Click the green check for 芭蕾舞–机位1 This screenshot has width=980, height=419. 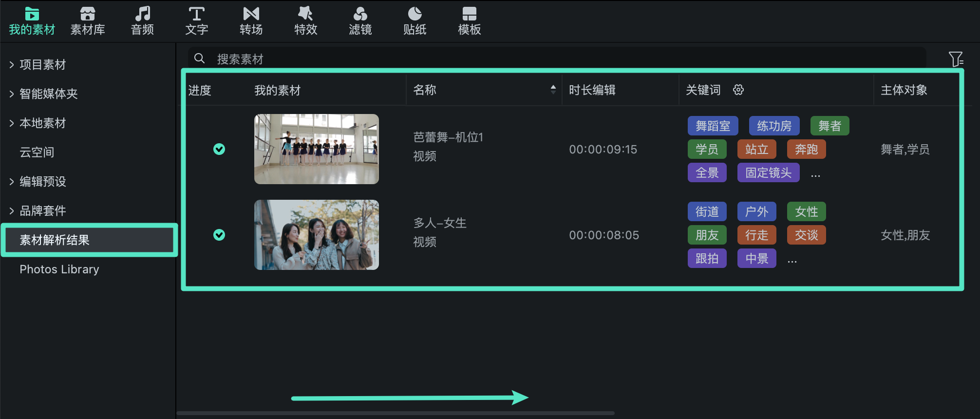point(219,149)
